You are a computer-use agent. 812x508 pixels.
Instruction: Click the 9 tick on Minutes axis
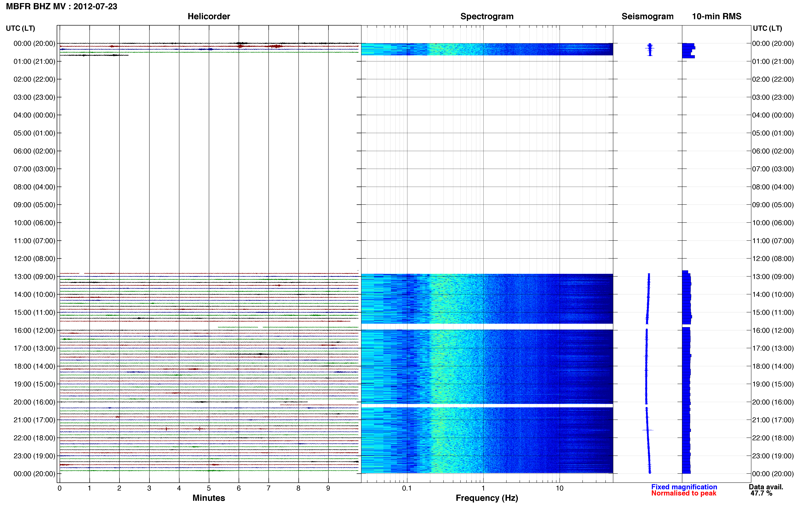click(x=328, y=488)
